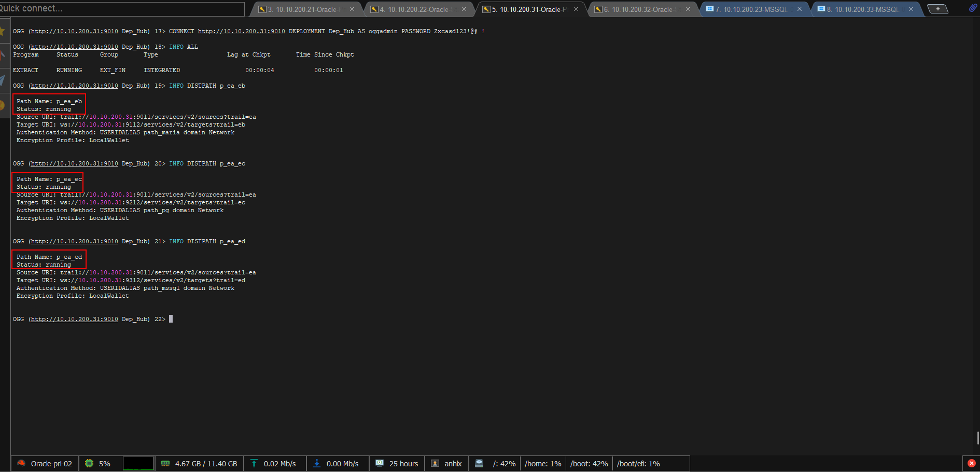Click the INTEGRATED type value
The width and height of the screenshot is (980, 472).
[162, 70]
